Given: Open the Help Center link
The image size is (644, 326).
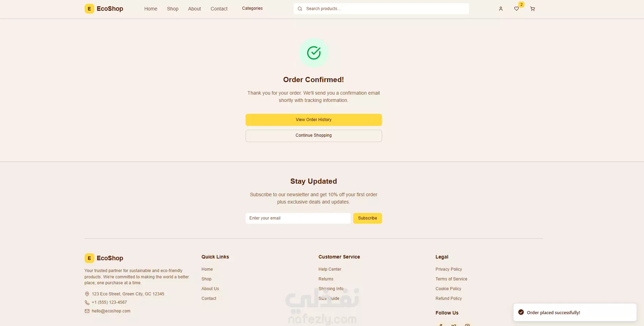Looking at the screenshot, I should 330,269.
